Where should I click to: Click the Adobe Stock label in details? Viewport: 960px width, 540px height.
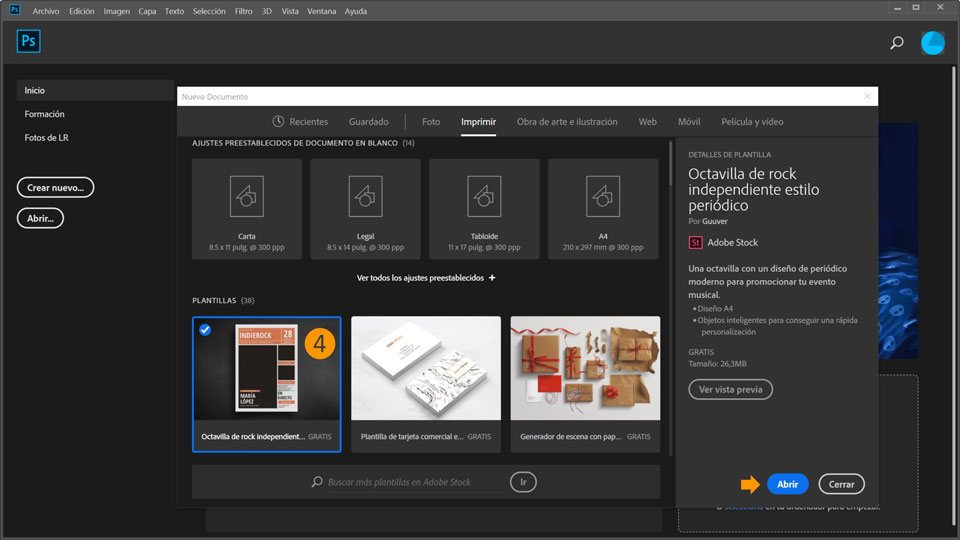click(x=732, y=242)
